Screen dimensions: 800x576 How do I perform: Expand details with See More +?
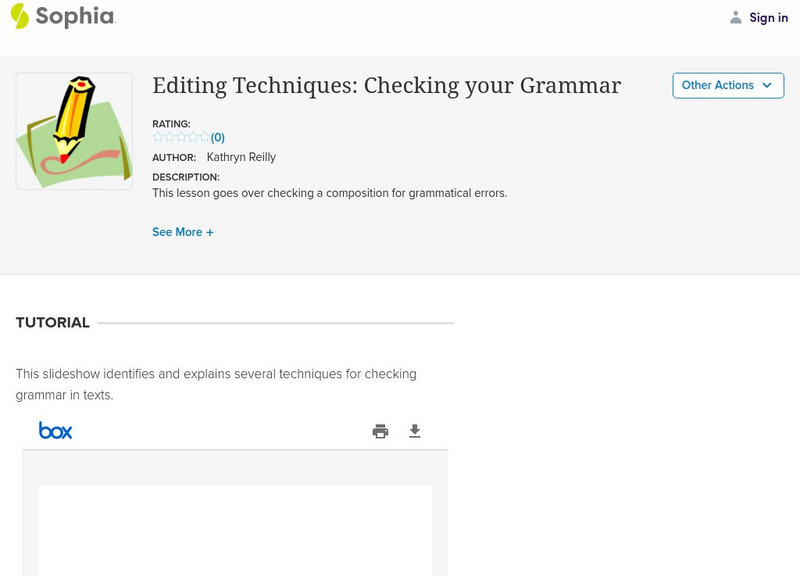183,232
